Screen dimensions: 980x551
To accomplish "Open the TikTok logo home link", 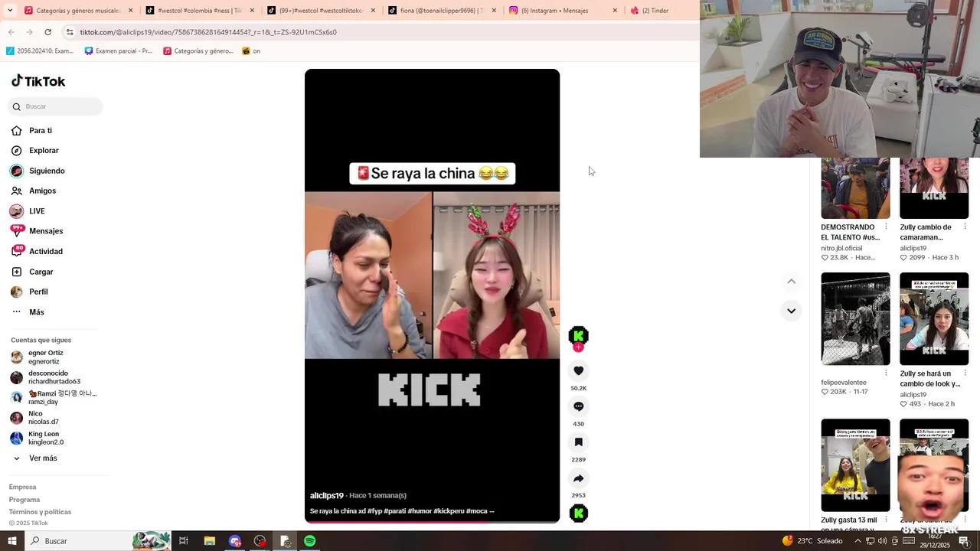I will [x=38, y=81].
